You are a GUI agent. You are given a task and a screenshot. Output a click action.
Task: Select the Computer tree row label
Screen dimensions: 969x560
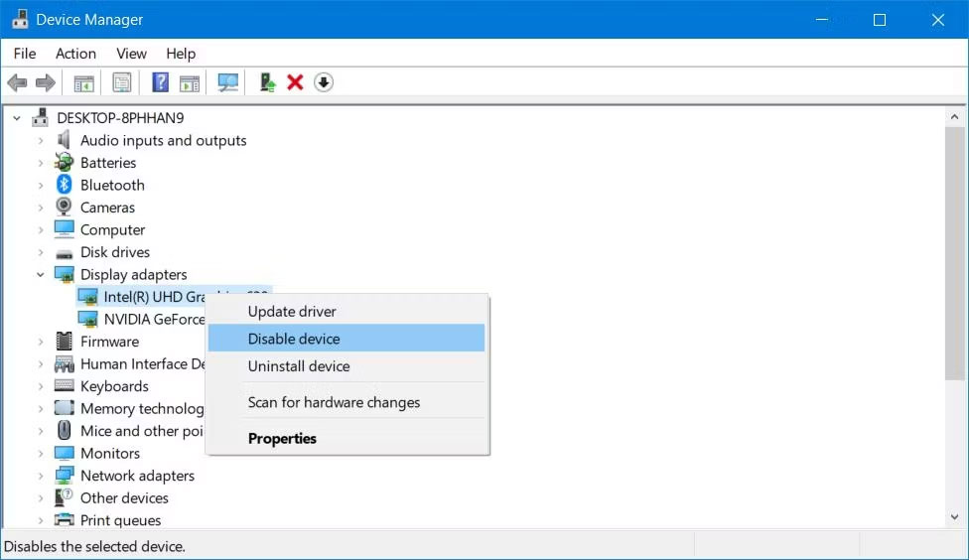coord(112,230)
